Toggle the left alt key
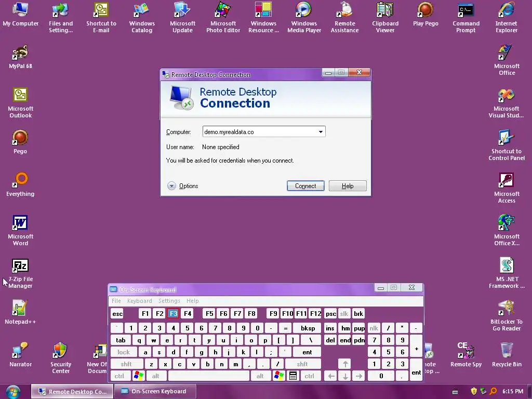The width and height of the screenshot is (532, 399). [x=156, y=376]
